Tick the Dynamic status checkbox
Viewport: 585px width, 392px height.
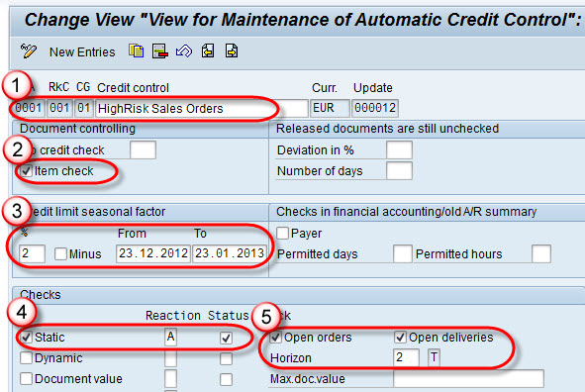[226, 358]
